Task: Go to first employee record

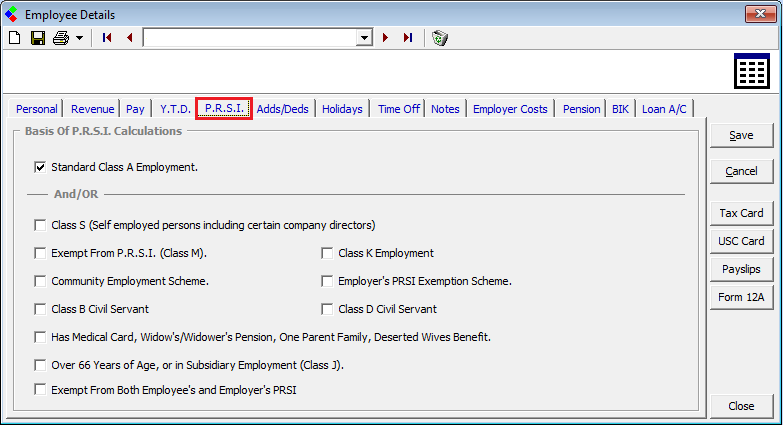Action: click(x=108, y=38)
